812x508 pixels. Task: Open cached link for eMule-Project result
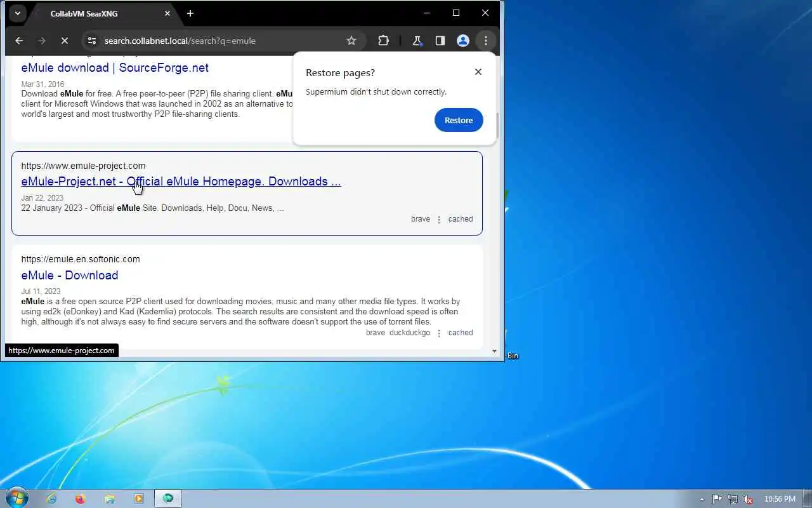tap(461, 219)
